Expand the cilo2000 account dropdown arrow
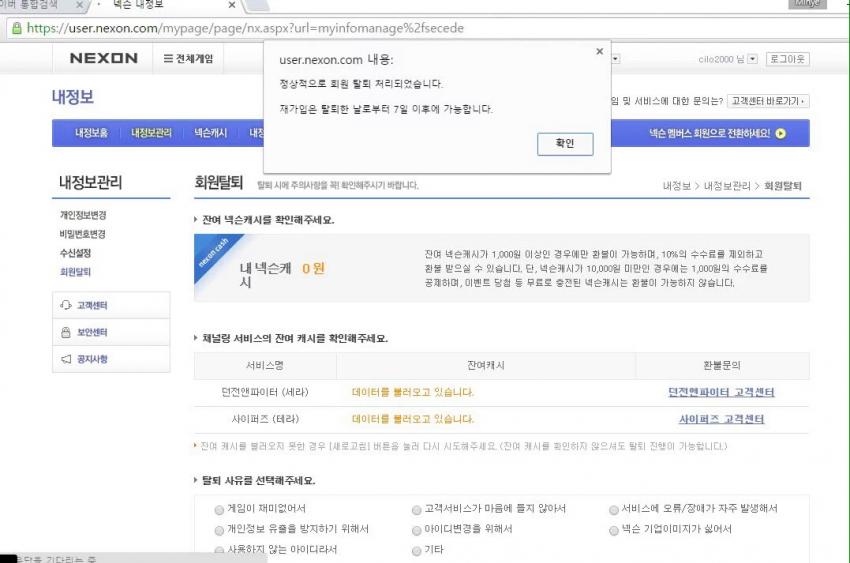 coord(752,59)
